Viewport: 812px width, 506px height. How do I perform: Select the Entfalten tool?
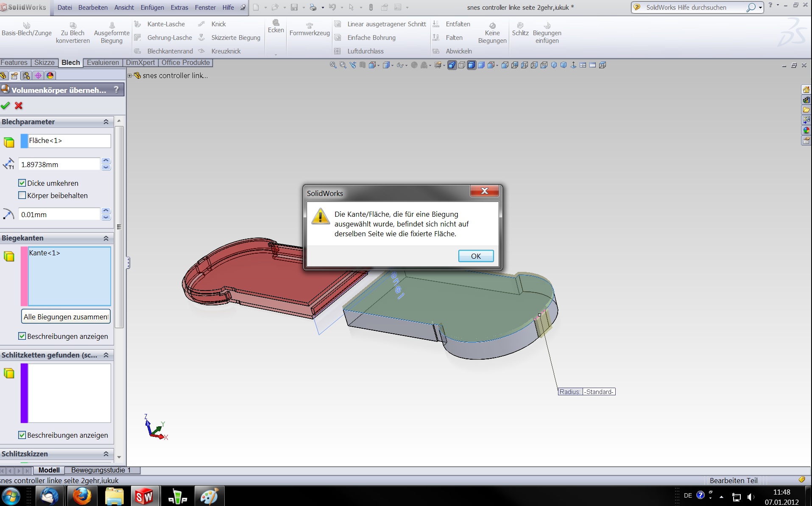(458, 24)
